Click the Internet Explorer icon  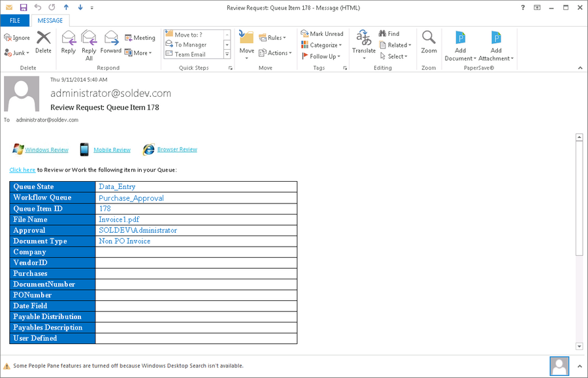click(148, 149)
